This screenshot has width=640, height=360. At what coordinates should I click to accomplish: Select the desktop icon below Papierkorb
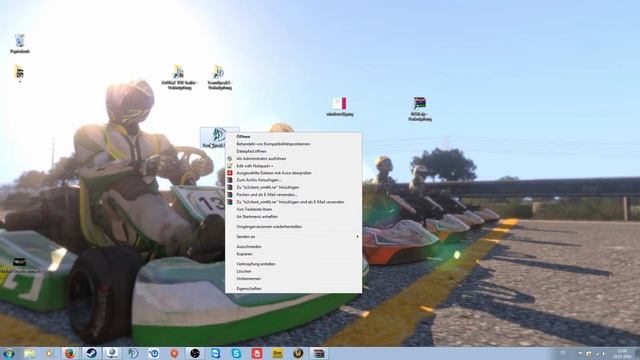[19, 73]
